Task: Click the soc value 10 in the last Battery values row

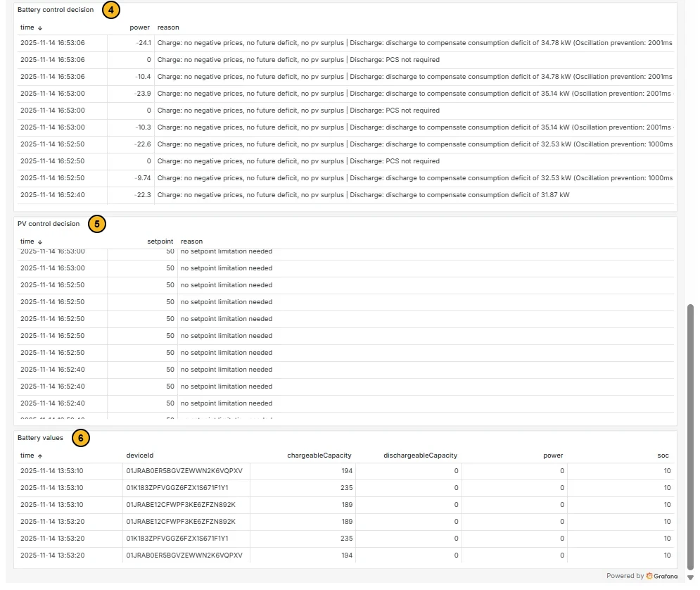Action: (621, 556)
